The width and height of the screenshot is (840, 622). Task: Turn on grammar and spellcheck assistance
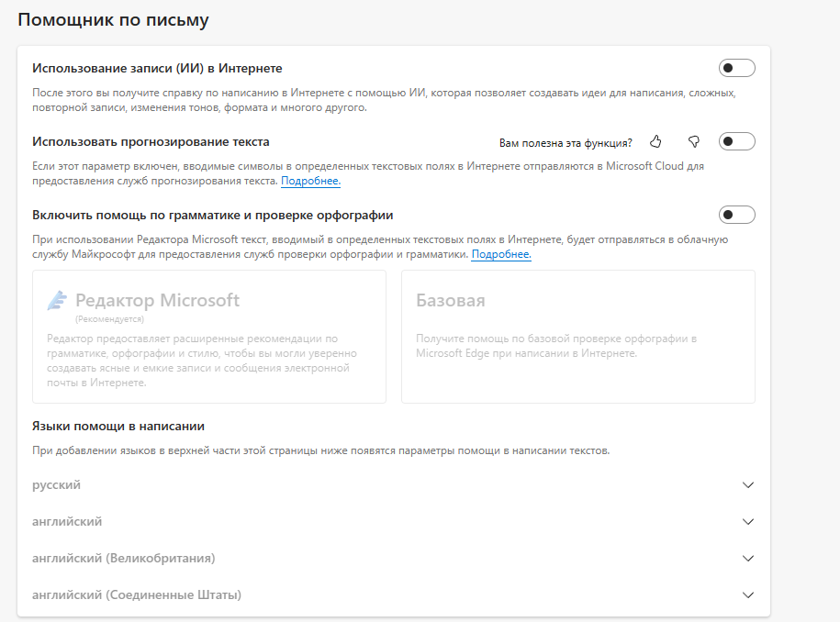(737, 215)
